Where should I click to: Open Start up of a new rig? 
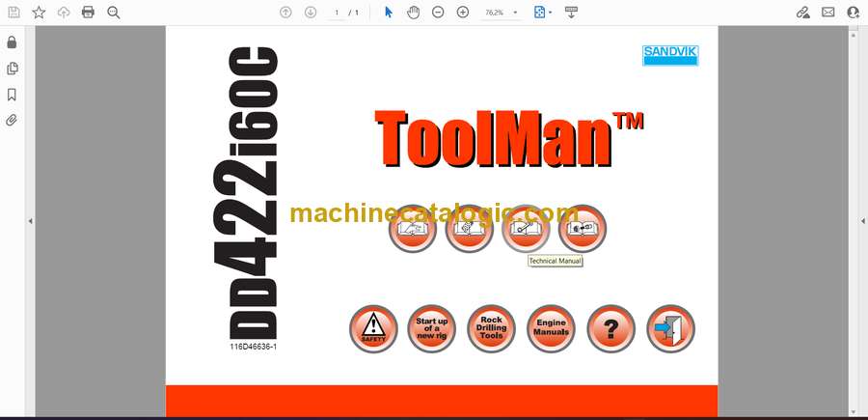coord(431,328)
